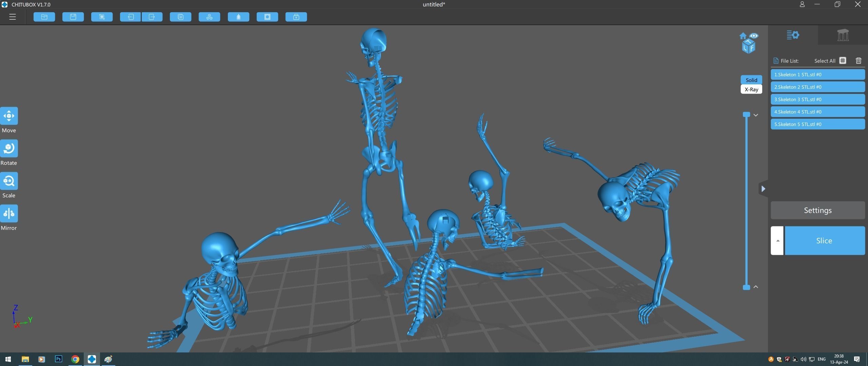Click the Slice button
This screenshot has width=868, height=366.
[x=824, y=241]
